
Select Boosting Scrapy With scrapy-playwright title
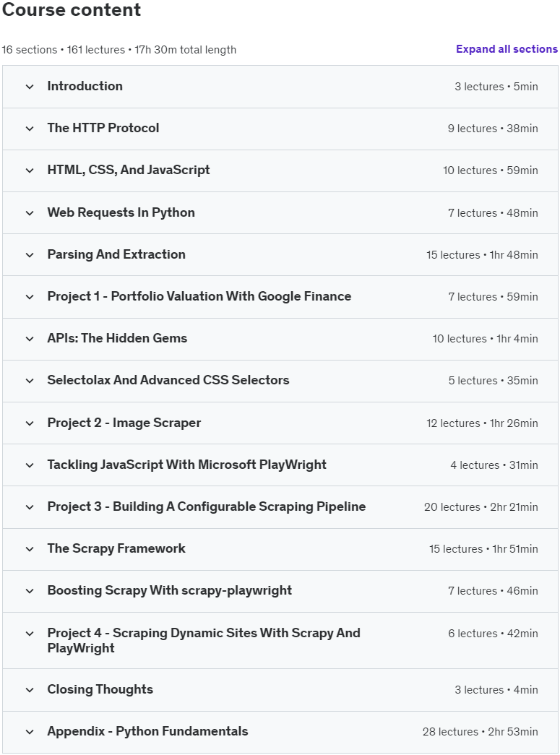[x=170, y=590]
